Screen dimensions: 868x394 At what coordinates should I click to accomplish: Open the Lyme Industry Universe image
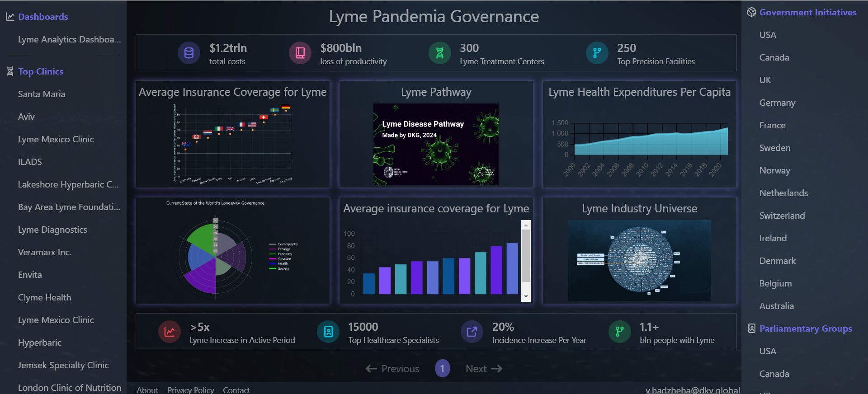[x=639, y=261]
